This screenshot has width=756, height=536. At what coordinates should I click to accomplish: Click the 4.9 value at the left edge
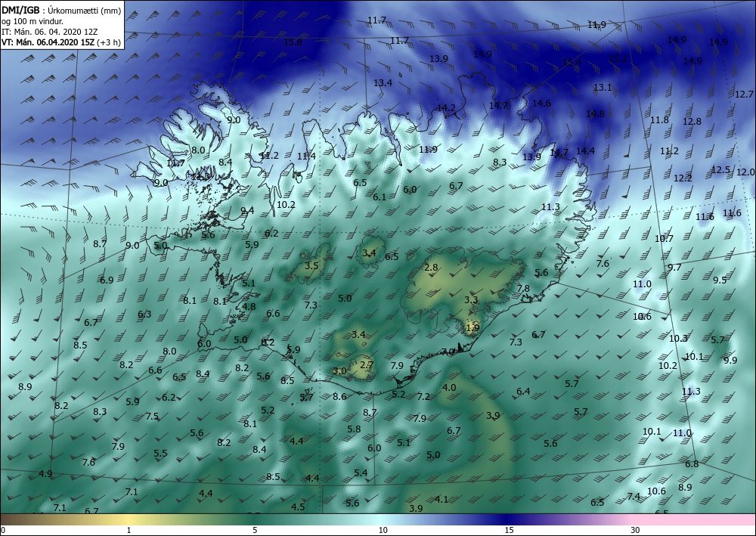click(45, 474)
